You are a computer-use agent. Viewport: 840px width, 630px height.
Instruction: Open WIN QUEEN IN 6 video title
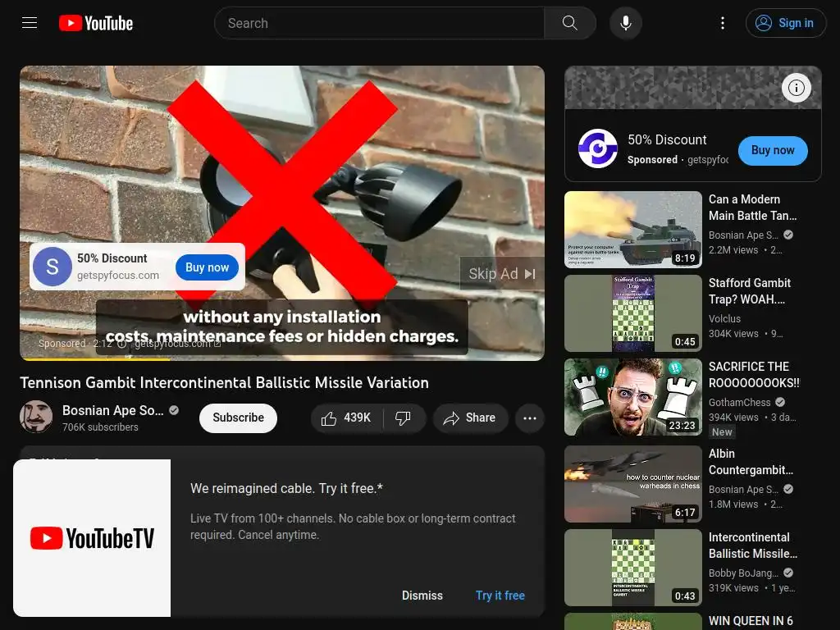click(x=751, y=621)
